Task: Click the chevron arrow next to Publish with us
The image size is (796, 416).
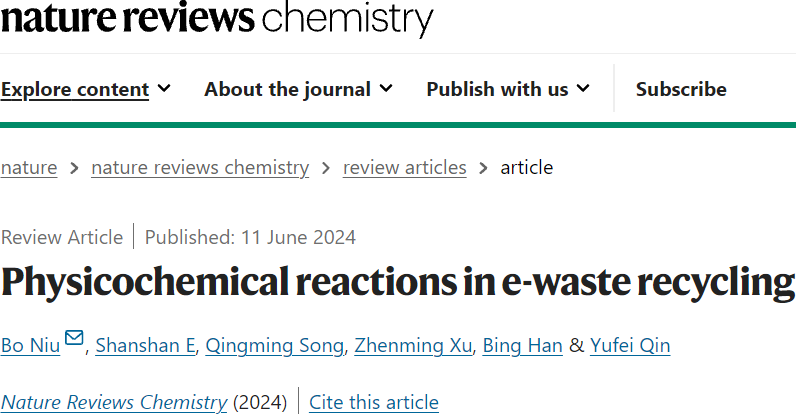Action: (583, 89)
